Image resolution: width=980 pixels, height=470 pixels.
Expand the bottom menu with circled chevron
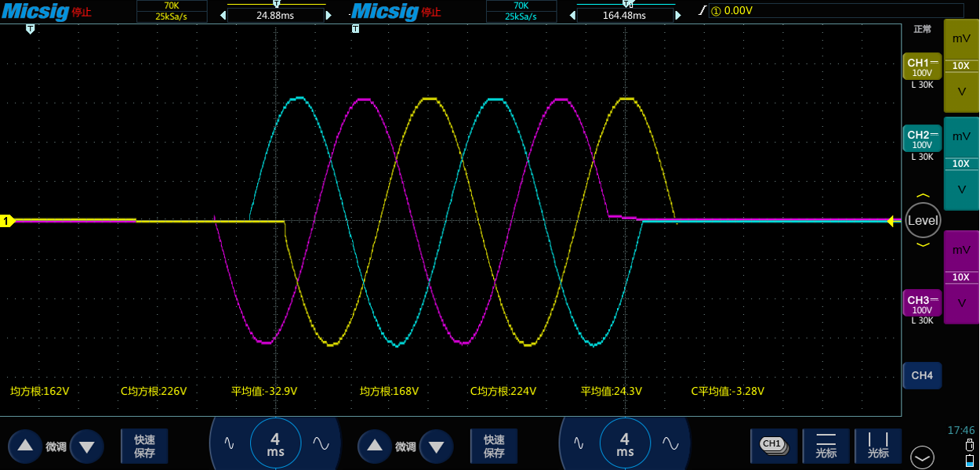[x=922, y=456]
